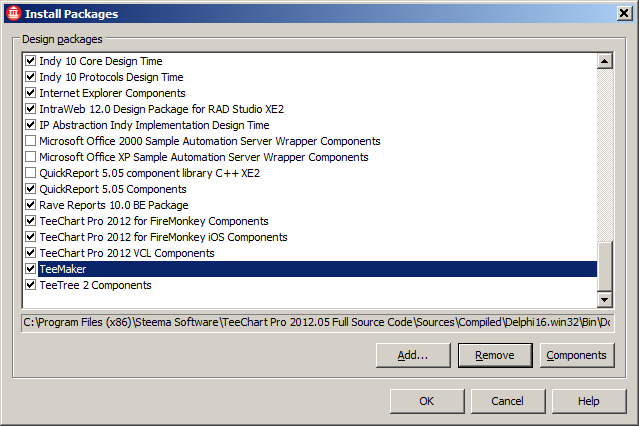Check QuickReport 5.05 component library C++ XE2
Image resolution: width=639 pixels, height=426 pixels.
pyautogui.click(x=31, y=173)
